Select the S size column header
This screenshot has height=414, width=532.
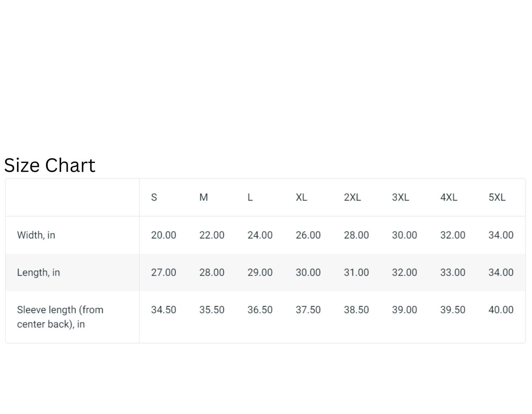[x=154, y=197]
